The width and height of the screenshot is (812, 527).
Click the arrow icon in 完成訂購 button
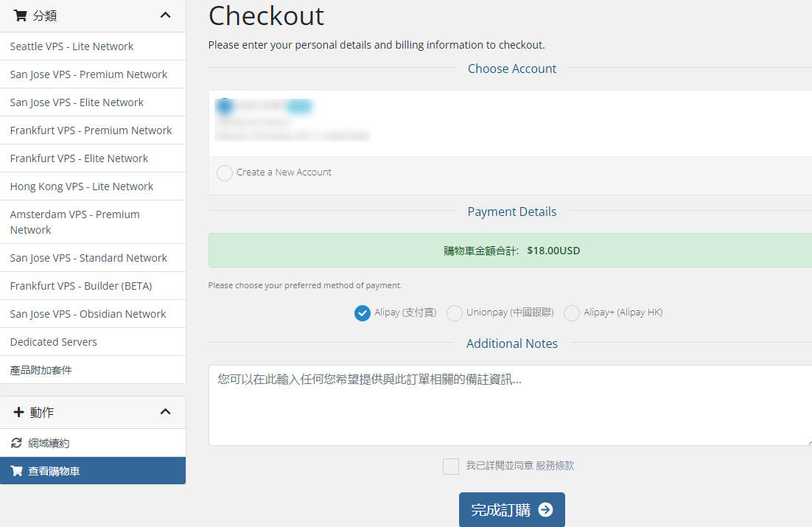pyautogui.click(x=545, y=510)
